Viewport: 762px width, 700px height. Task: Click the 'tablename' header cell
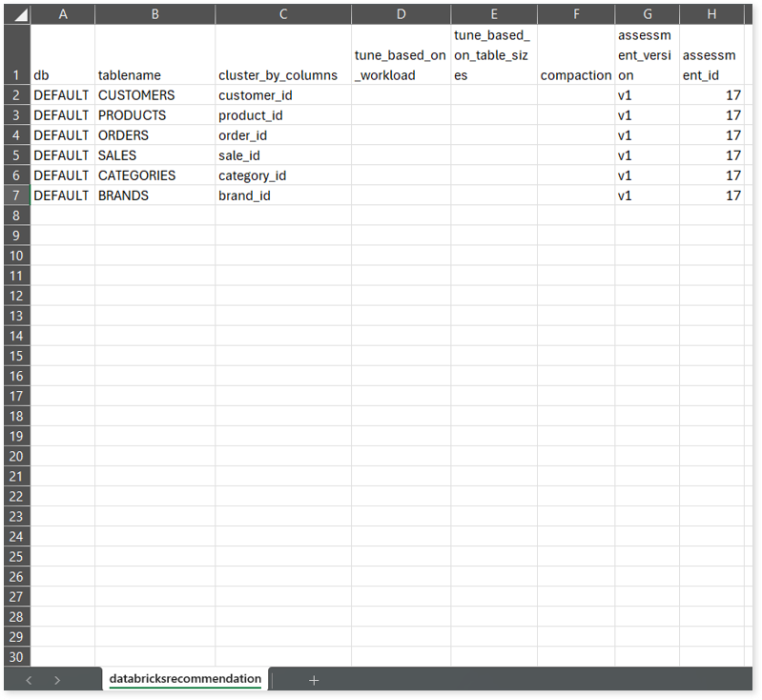(x=155, y=54)
